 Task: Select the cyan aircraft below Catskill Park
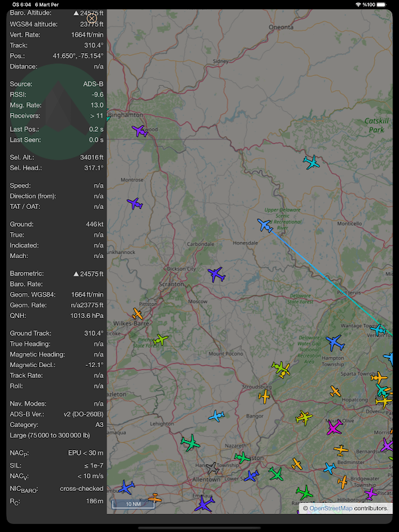(x=311, y=162)
